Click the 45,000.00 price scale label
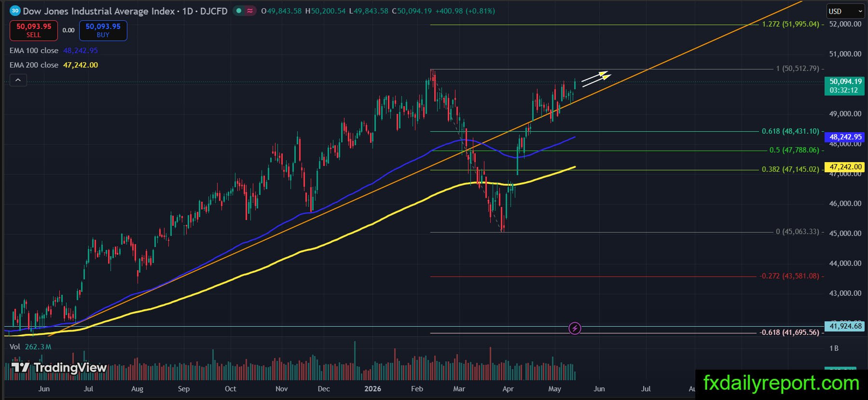868x400 pixels. pos(845,234)
